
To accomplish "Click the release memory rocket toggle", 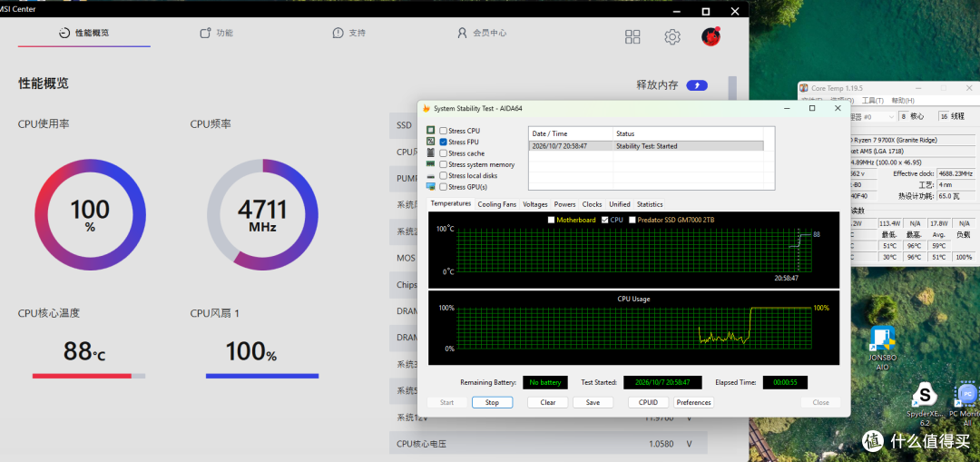I will coord(697,85).
